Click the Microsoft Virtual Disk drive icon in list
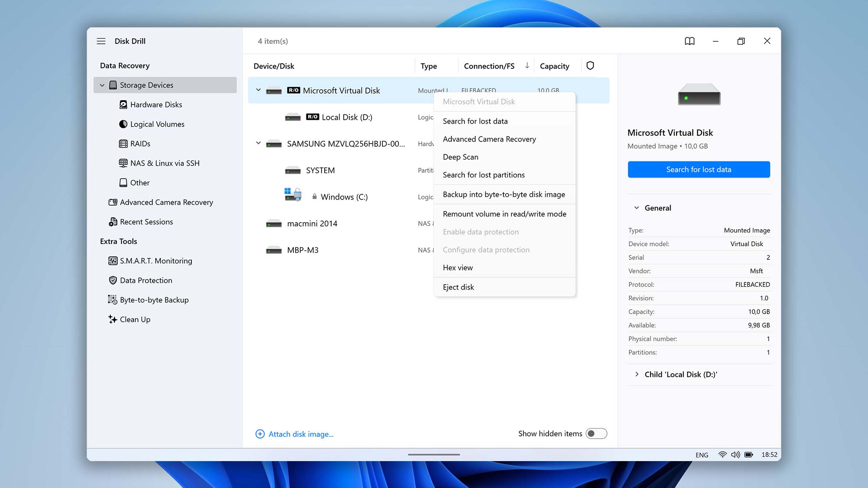This screenshot has width=868, height=488. point(274,91)
